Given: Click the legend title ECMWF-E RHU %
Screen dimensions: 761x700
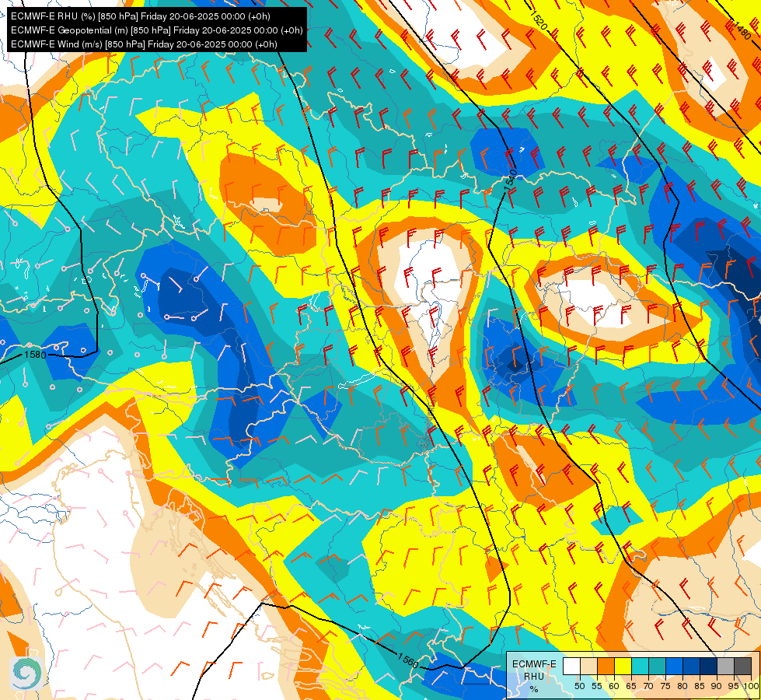Looking at the screenshot, I should pyautogui.click(x=534, y=676).
